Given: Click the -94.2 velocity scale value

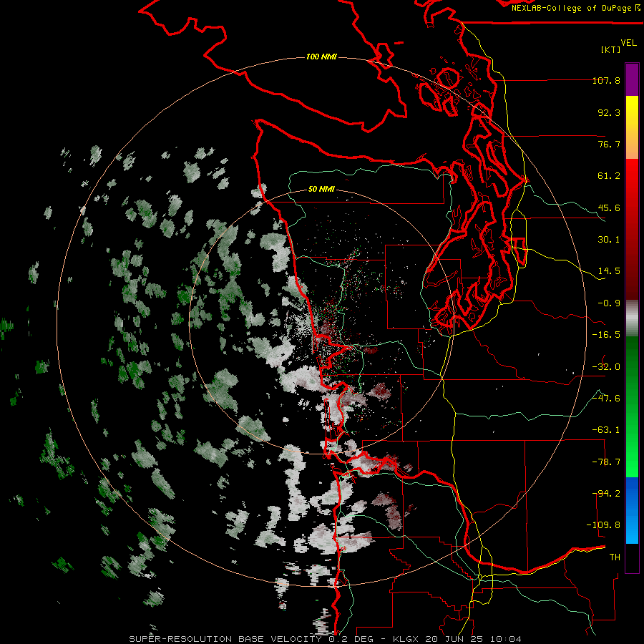Looking at the screenshot, I should (x=606, y=494).
